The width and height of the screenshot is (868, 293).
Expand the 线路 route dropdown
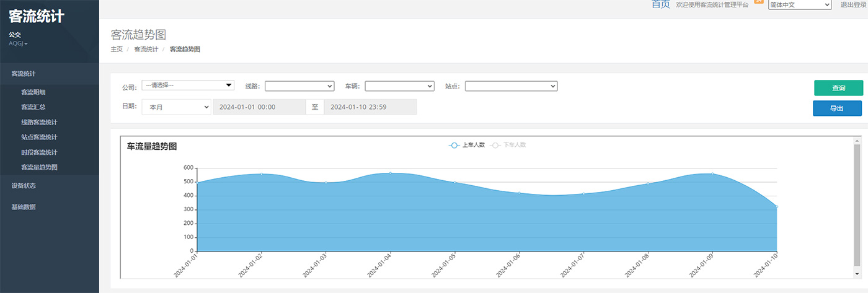[299, 86]
